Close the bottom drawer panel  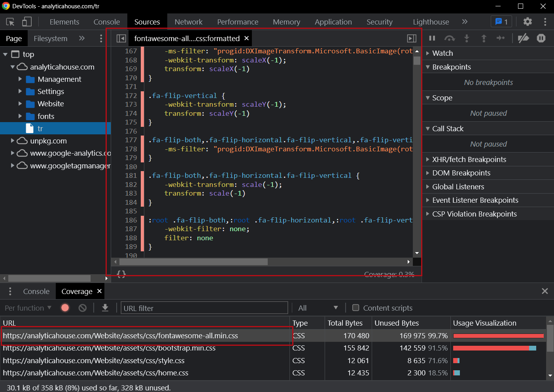[545, 291]
